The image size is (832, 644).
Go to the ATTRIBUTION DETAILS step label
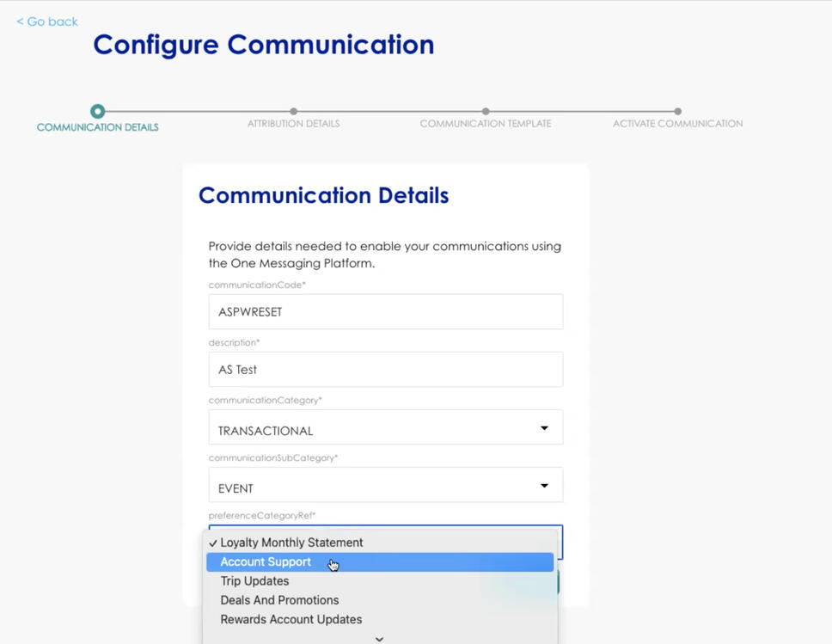pyautogui.click(x=294, y=124)
